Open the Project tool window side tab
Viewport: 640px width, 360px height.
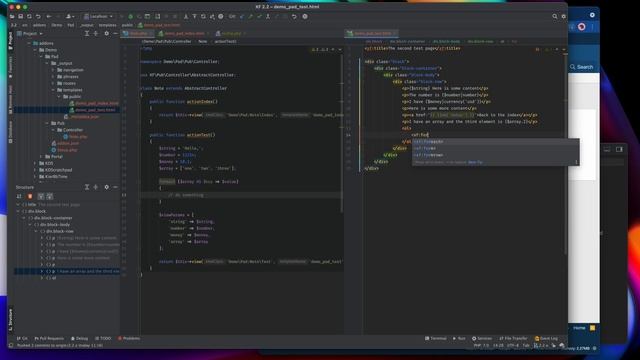point(10,41)
